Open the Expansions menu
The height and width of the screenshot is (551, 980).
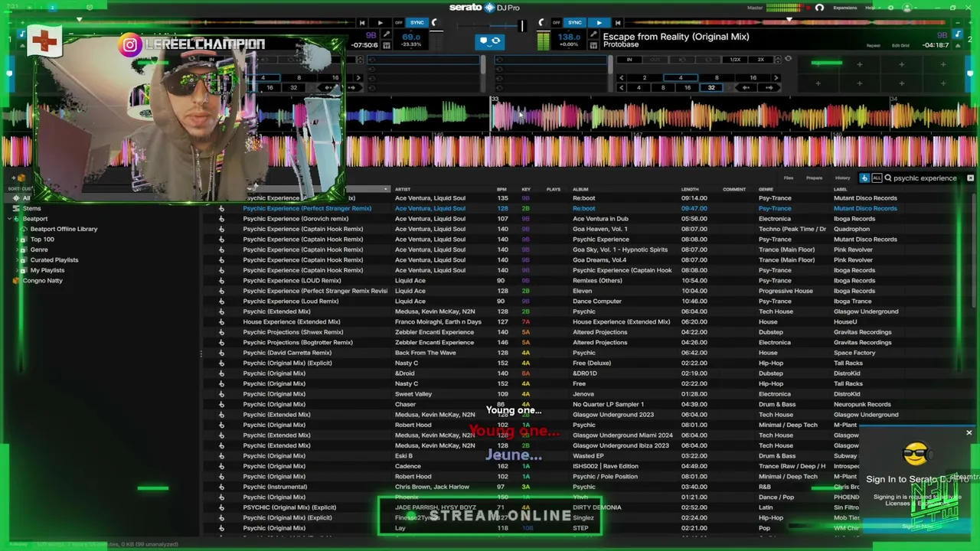tap(844, 8)
